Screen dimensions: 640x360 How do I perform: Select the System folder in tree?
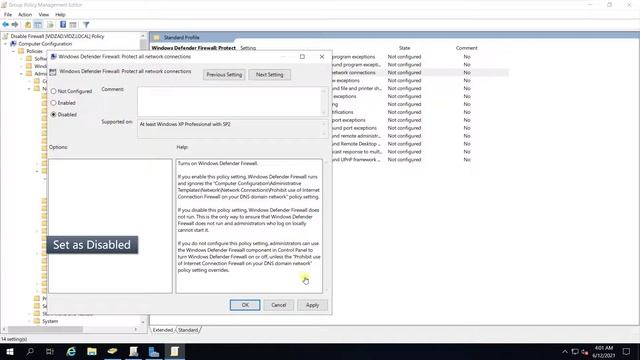pos(50,321)
